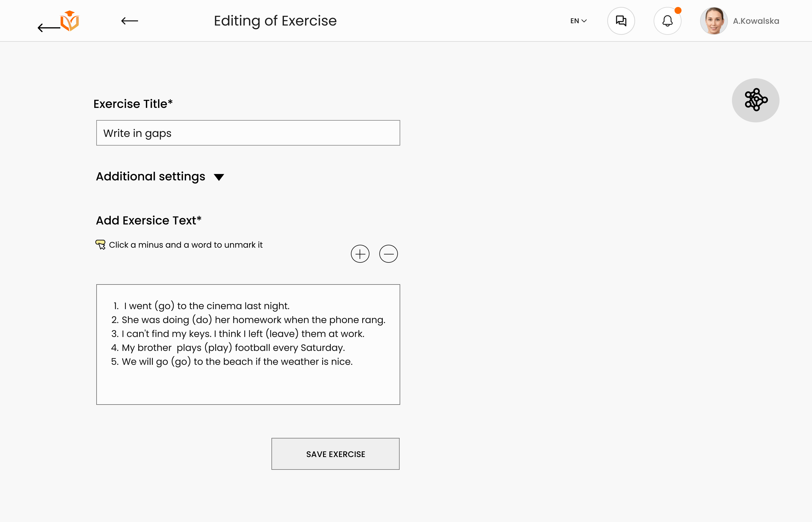
Task: Click the 'Add Exersice Text*' heading
Action: pyautogui.click(x=149, y=220)
